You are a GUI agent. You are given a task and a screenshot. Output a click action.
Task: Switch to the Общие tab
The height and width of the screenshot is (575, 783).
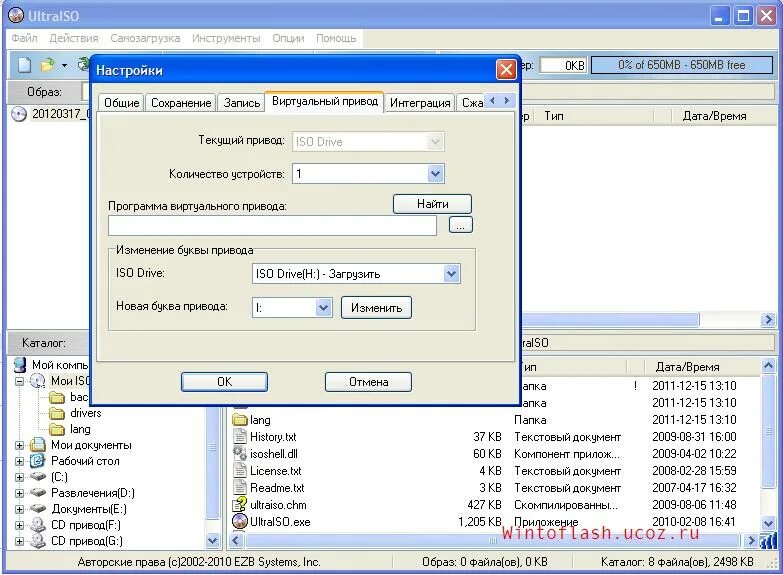(121, 103)
